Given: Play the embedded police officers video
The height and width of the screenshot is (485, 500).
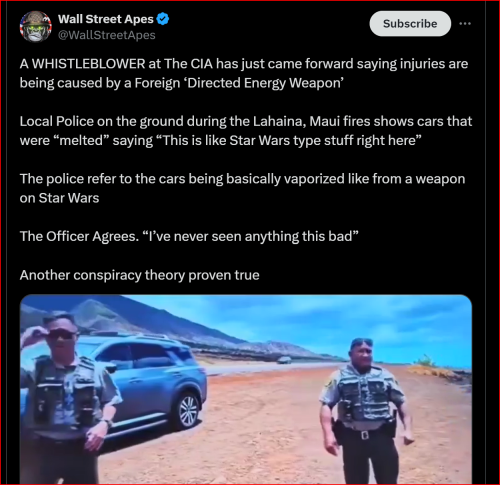Looking at the screenshot, I should coord(246,389).
